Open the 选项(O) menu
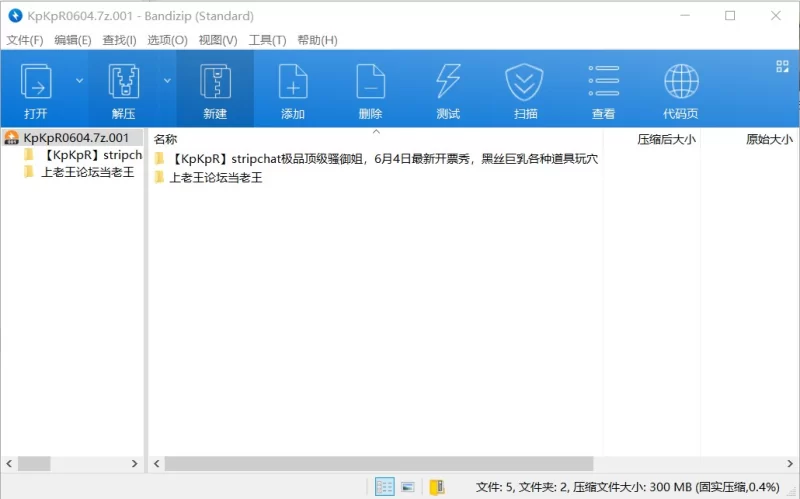Viewport: 800px width, 499px height. [x=167, y=40]
